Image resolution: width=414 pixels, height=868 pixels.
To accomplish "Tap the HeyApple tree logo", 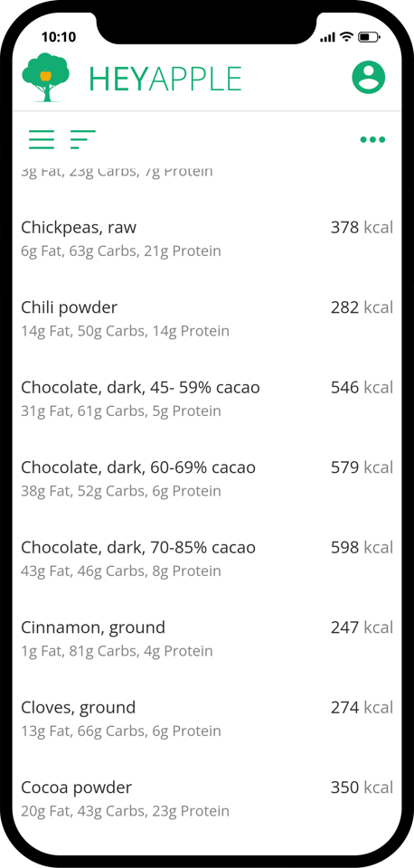I will (45, 78).
